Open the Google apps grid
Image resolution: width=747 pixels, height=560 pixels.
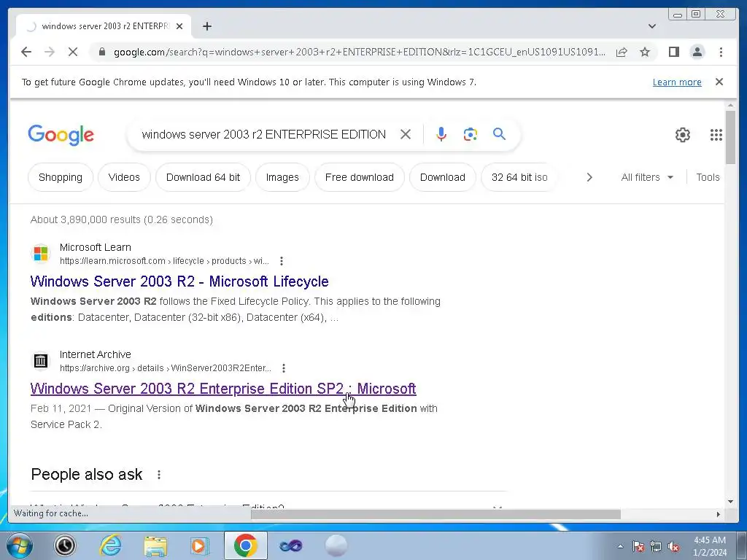pos(716,135)
